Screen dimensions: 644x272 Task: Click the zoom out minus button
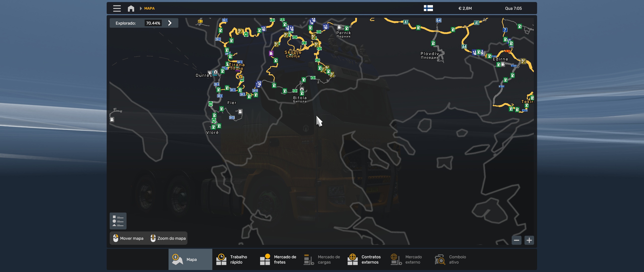(516, 240)
